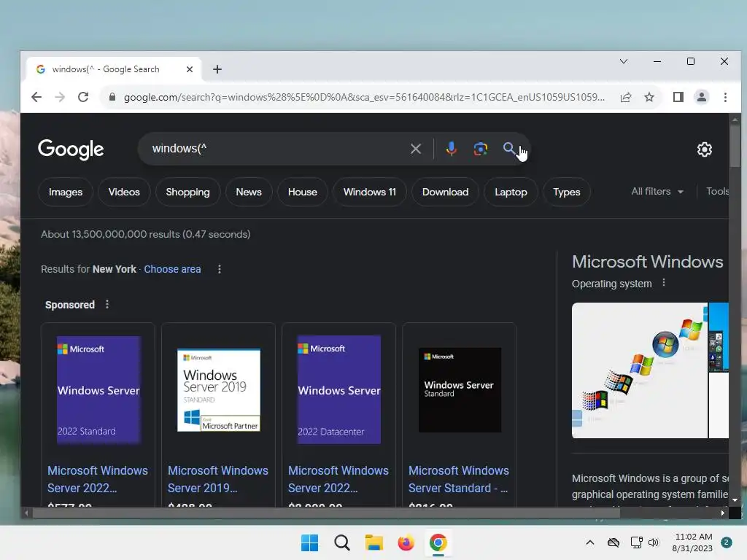Open the Windows Server 2022 Standard thumbnail
This screenshot has height=560, width=747.
[98, 390]
